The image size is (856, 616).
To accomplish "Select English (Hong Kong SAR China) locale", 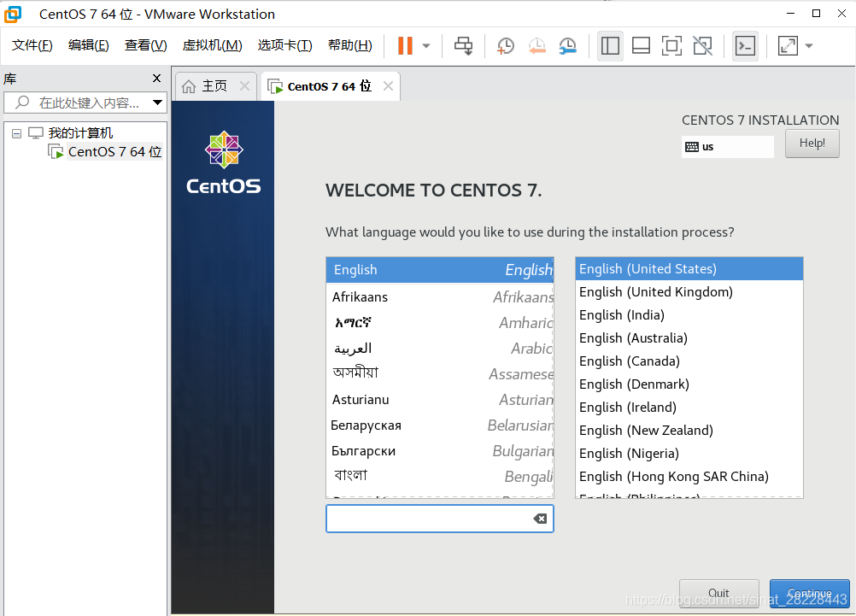I will [x=689, y=477].
